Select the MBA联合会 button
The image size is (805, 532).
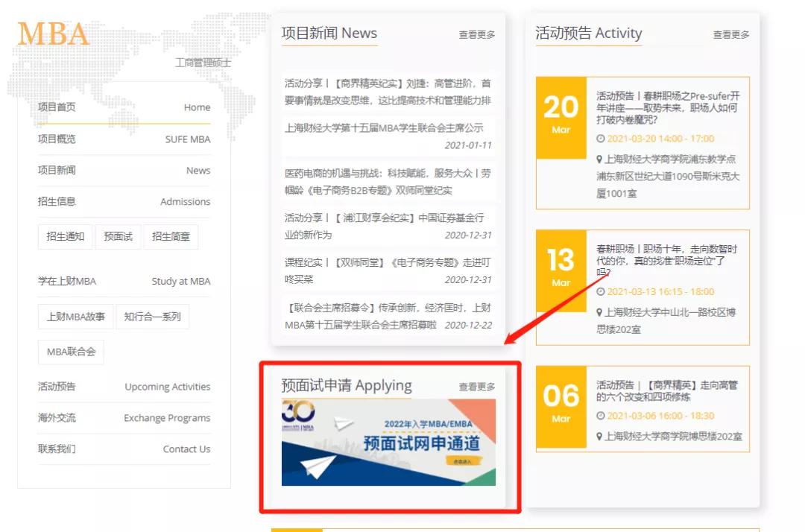tap(71, 352)
